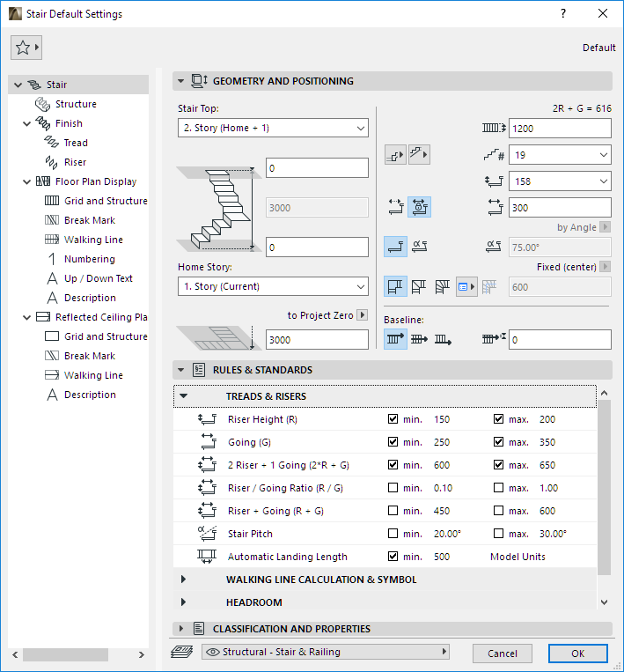
Task: Click the going depth field 300
Action: tap(560, 208)
